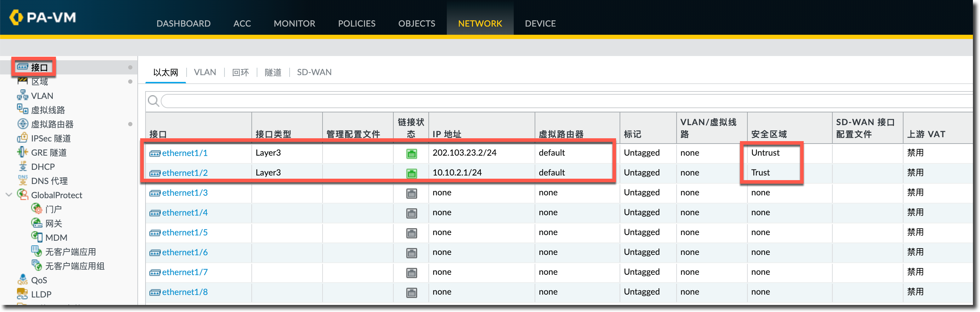The height and width of the screenshot is (312, 980).
Task: Sort by the IP 地址 column header
Action: [x=447, y=134]
